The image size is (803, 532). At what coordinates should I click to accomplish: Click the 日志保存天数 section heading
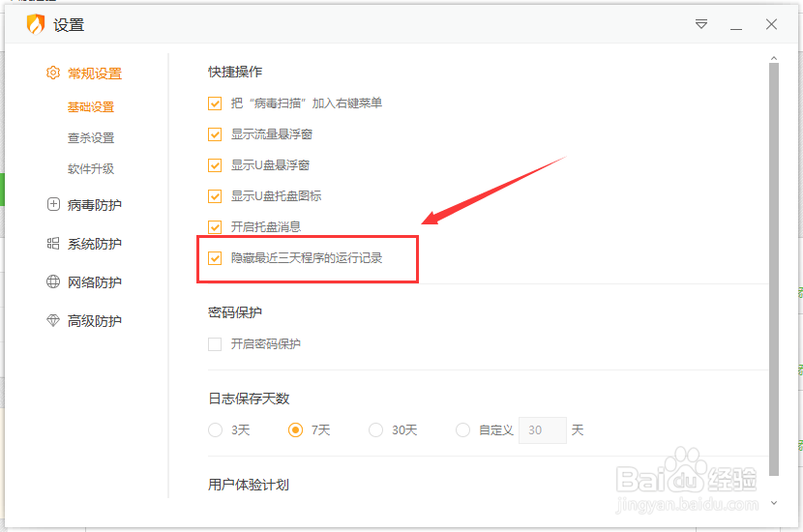tap(249, 399)
